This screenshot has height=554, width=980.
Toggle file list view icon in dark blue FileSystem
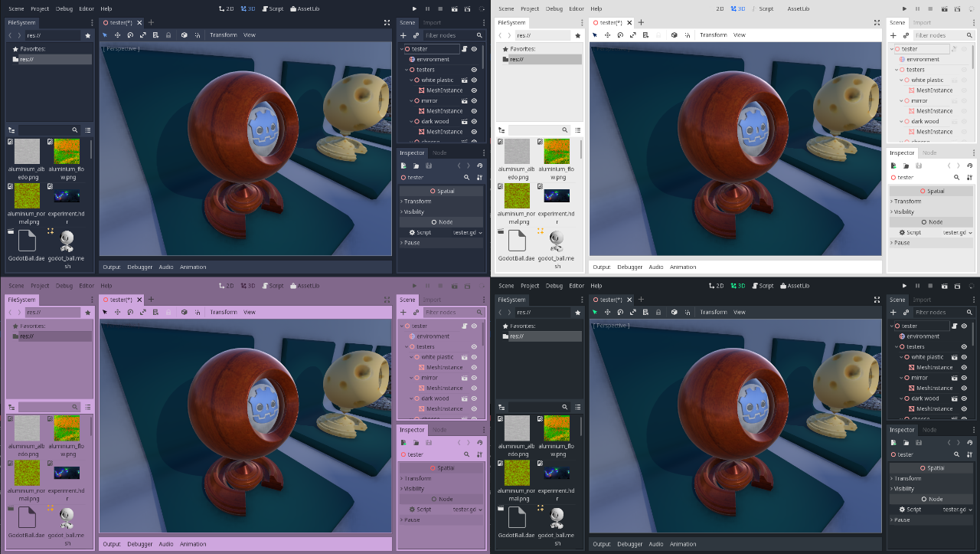point(87,130)
